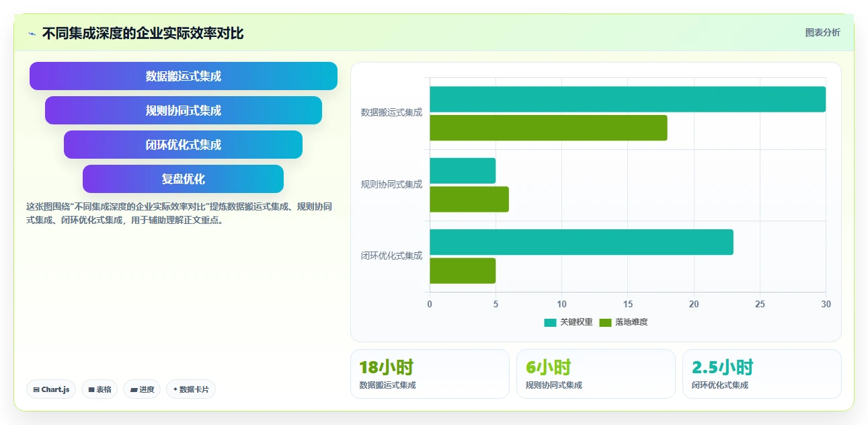Click y-axis label 数据搬运式集成
868x425 pixels.
[391, 112]
